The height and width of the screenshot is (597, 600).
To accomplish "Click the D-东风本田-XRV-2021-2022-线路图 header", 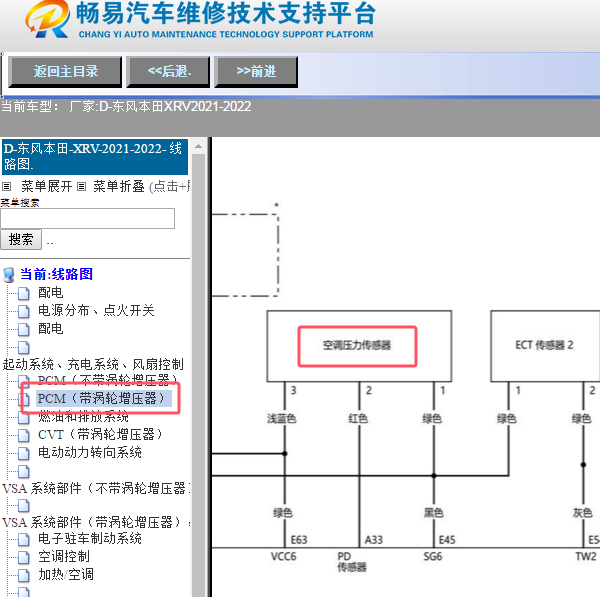I will click(x=95, y=157).
